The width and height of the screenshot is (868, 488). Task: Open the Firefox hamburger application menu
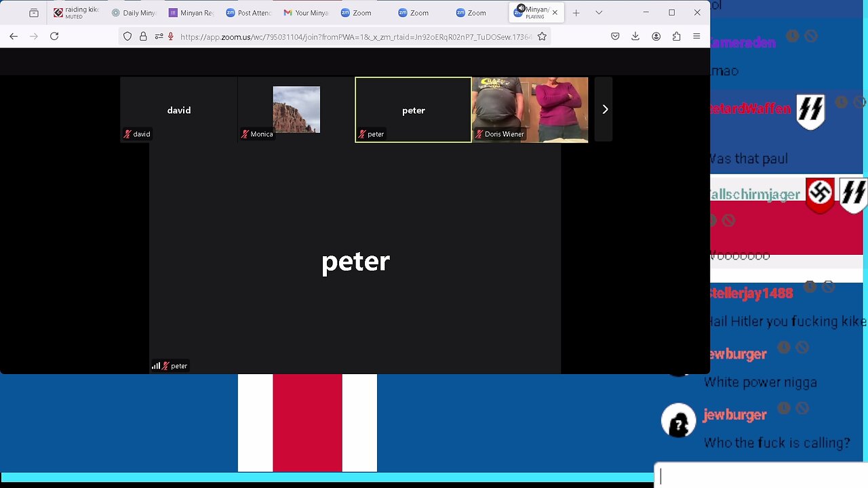click(x=696, y=37)
